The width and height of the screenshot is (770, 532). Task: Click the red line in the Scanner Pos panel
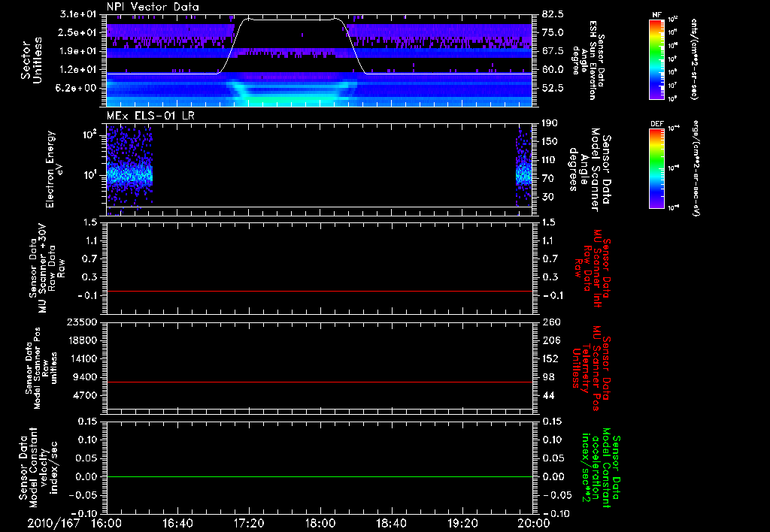point(320,382)
